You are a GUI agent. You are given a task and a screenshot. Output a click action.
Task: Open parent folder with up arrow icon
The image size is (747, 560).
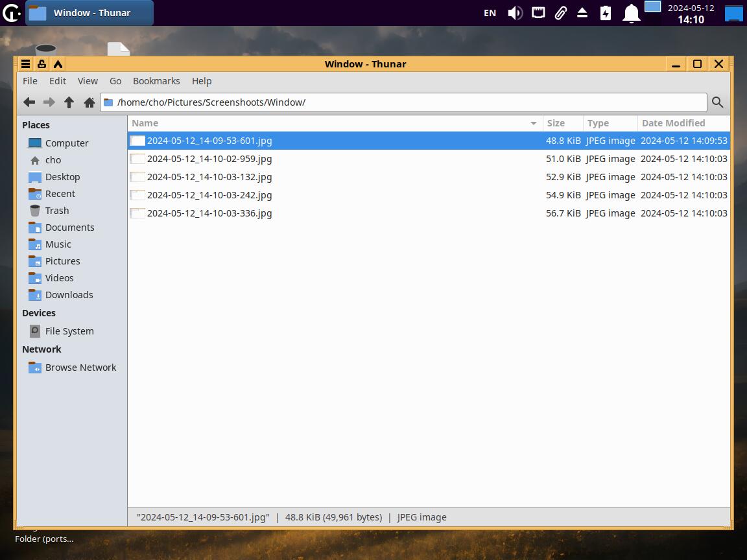point(69,102)
